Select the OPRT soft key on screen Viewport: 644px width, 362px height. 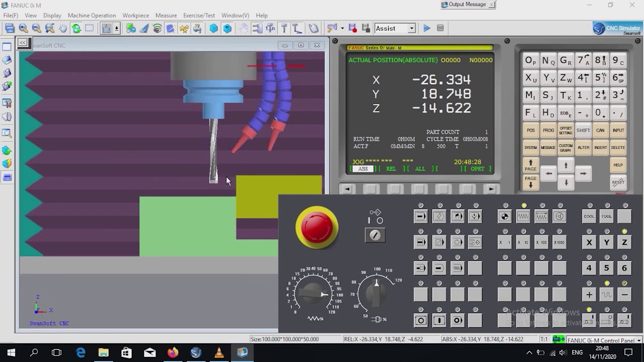[x=477, y=169]
